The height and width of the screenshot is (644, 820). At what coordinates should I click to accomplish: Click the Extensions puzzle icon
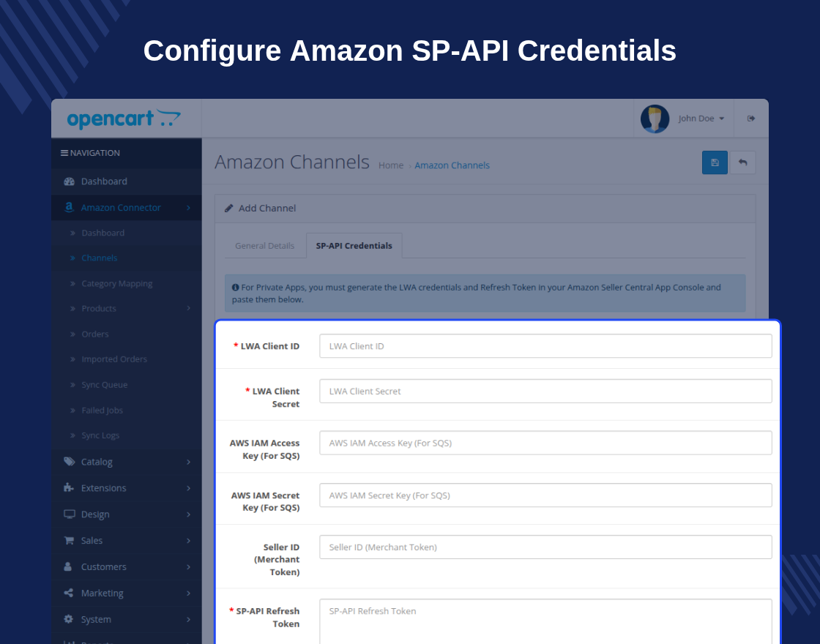pos(69,487)
